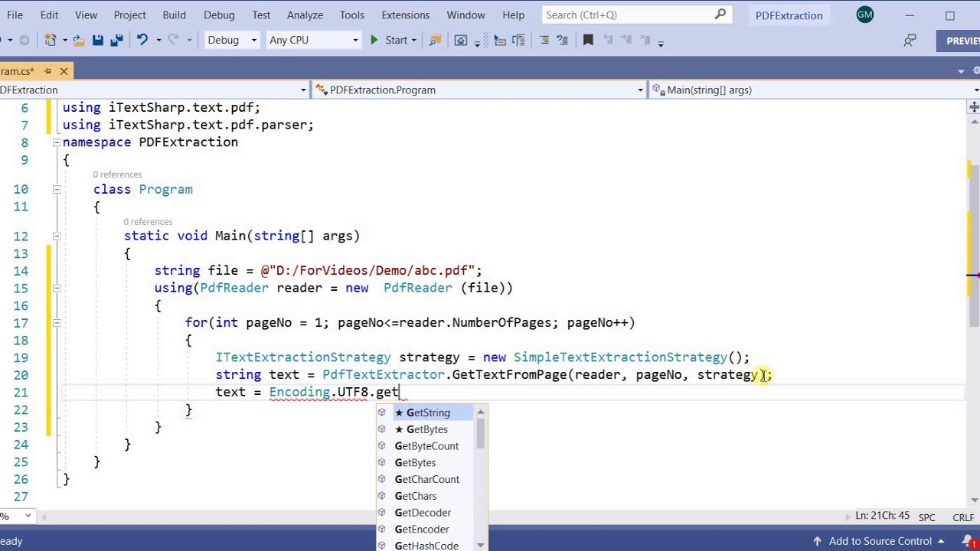Open the Any CPU platform dropdown

click(313, 40)
